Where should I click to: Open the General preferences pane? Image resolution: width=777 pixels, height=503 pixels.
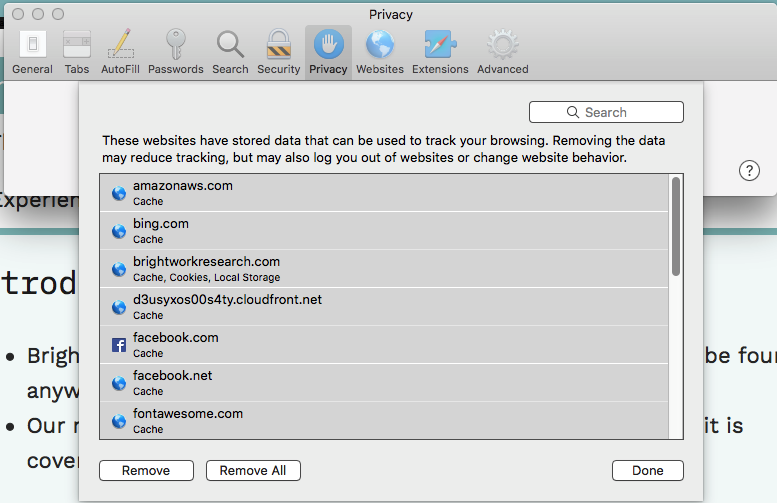point(33,53)
